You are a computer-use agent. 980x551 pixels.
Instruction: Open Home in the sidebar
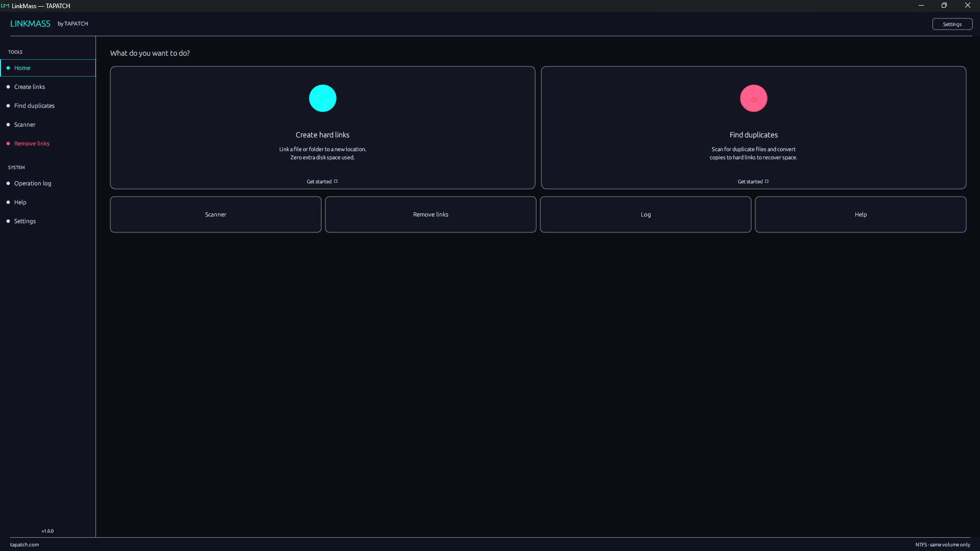tap(48, 68)
